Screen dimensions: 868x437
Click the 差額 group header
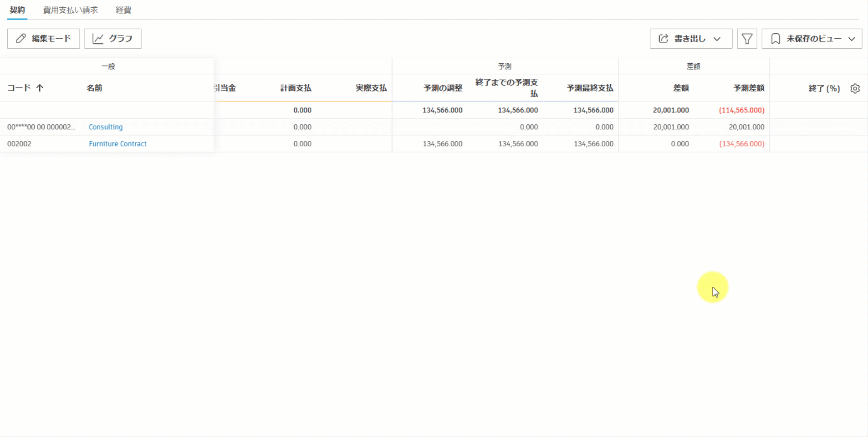(x=693, y=66)
